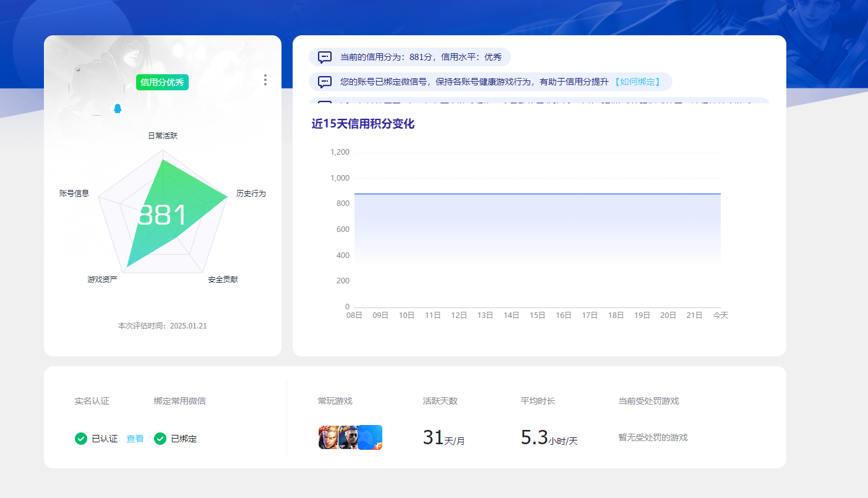
Task: Click the QQ penguin account icon
Action: 118,109
